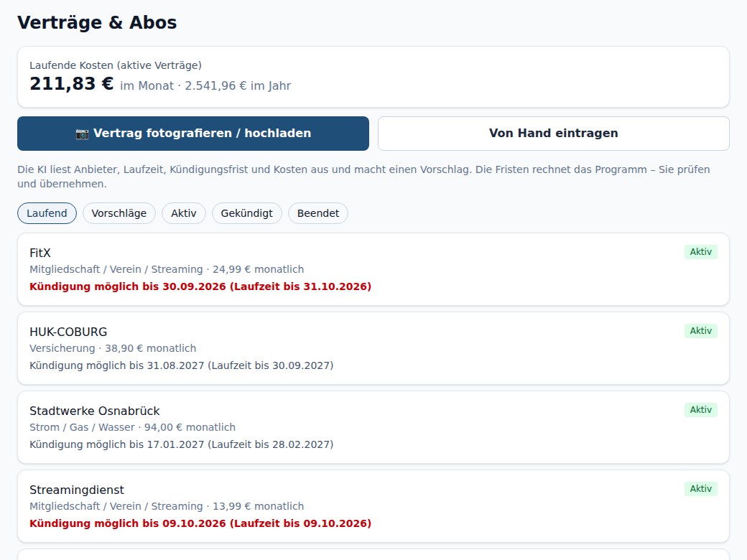
Task: Click the 'Aktiv' badge on HUK-COBURG
Action: click(701, 331)
